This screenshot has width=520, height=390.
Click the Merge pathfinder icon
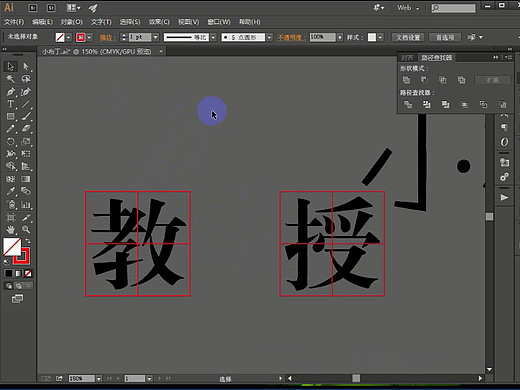tap(445, 105)
